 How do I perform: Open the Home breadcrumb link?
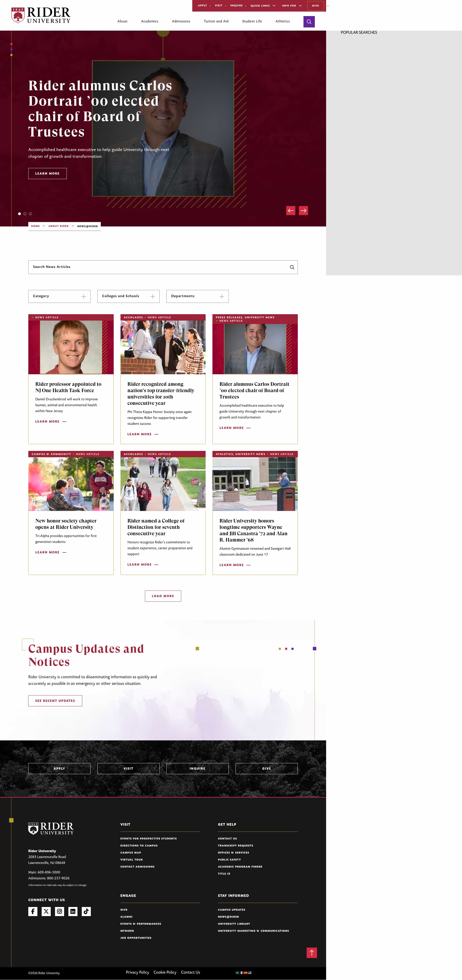pyautogui.click(x=35, y=226)
